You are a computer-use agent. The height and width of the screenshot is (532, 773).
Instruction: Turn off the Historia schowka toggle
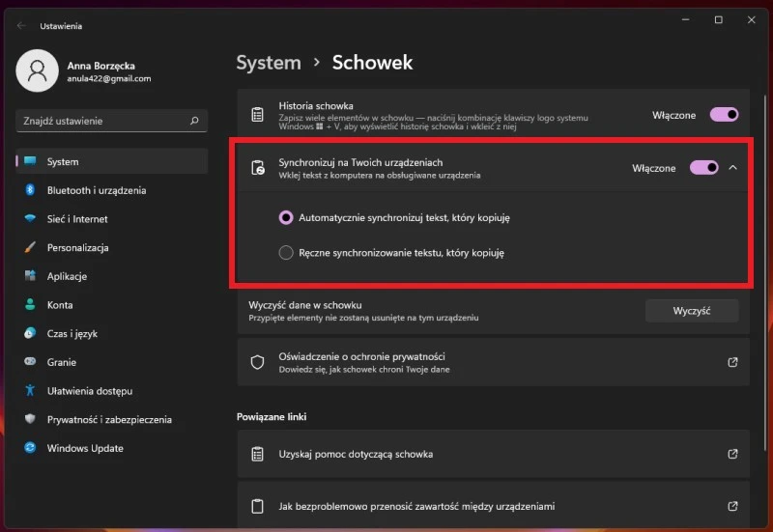coord(724,115)
